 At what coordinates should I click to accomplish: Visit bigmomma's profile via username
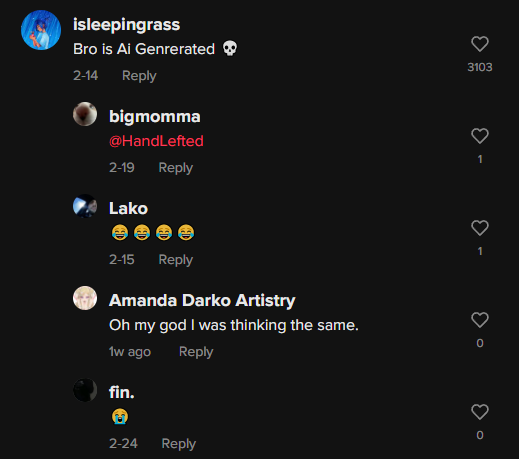tap(155, 117)
